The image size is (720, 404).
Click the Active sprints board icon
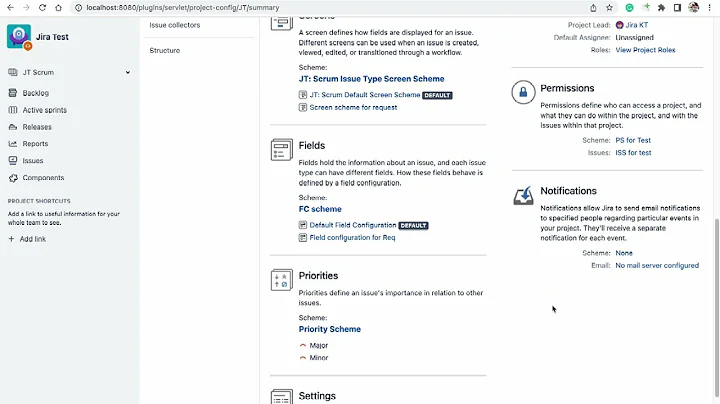(x=13, y=110)
